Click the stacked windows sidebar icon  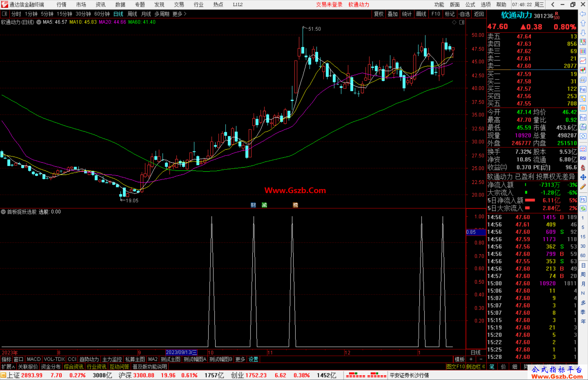(583, 80)
